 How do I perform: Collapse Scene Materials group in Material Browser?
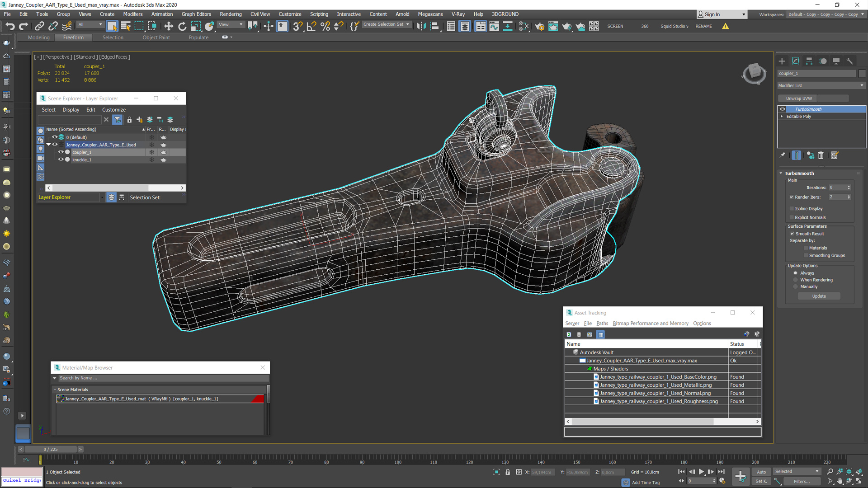coord(55,389)
